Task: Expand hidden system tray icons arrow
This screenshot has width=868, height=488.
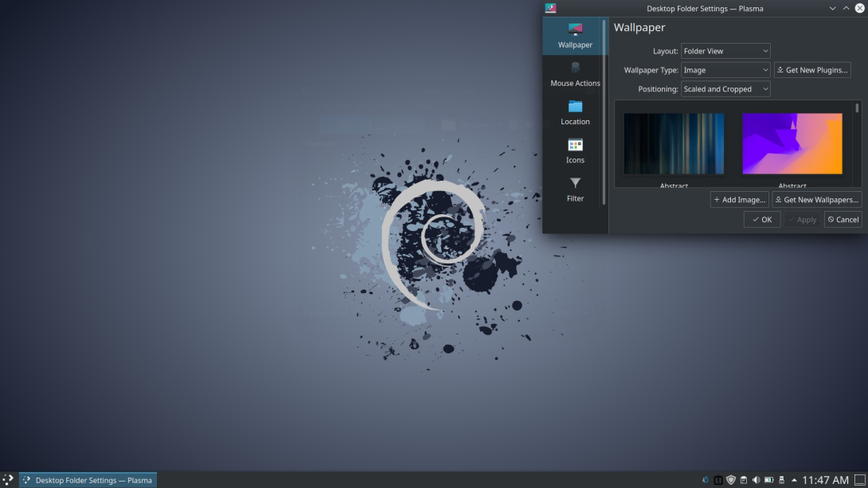Action: click(794, 480)
